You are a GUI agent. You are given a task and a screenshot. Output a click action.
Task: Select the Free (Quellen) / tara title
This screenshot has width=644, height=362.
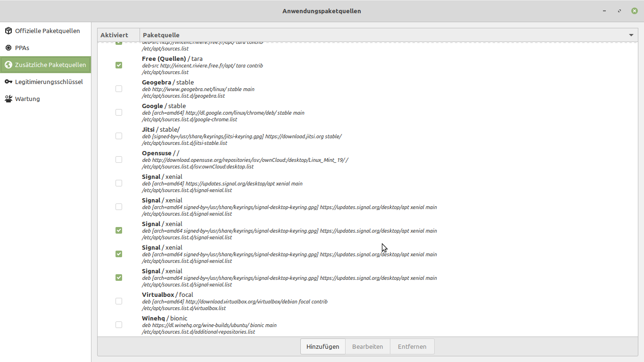[x=173, y=59]
